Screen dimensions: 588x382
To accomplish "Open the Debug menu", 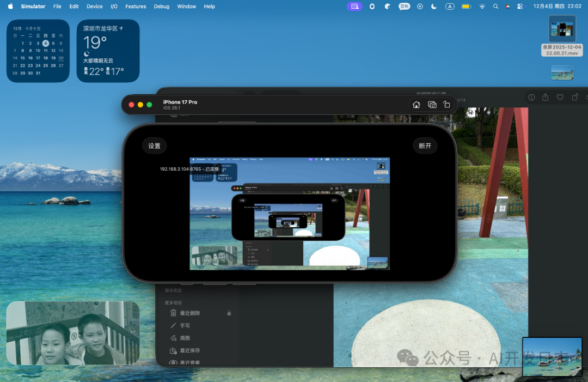I will [162, 7].
